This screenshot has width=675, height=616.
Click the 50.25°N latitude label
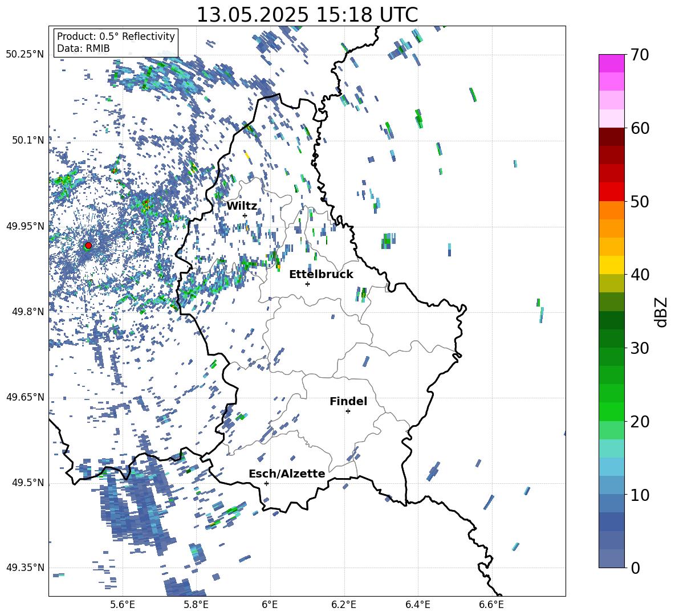[25, 55]
